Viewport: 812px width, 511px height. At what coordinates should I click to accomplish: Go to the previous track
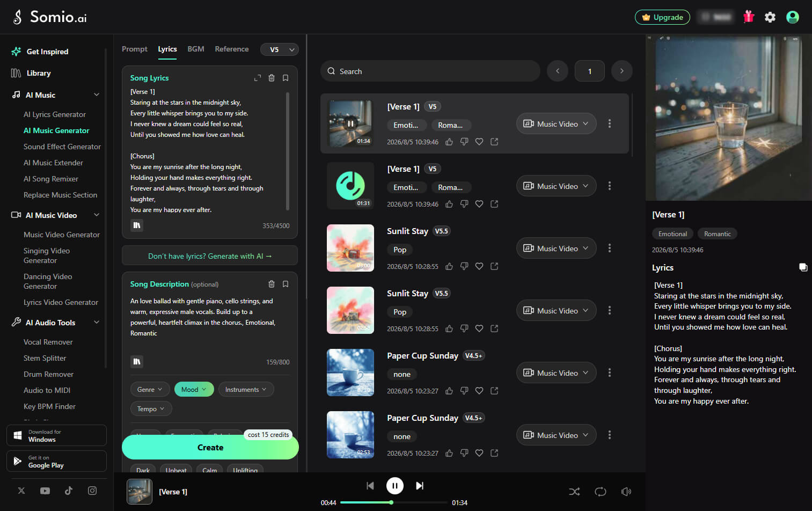tap(370, 486)
